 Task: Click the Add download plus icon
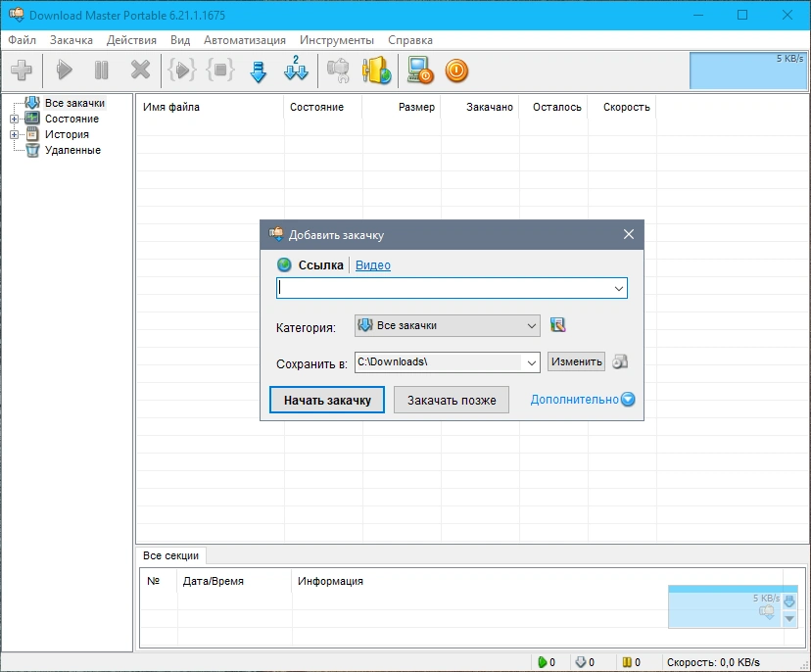[x=22, y=71]
